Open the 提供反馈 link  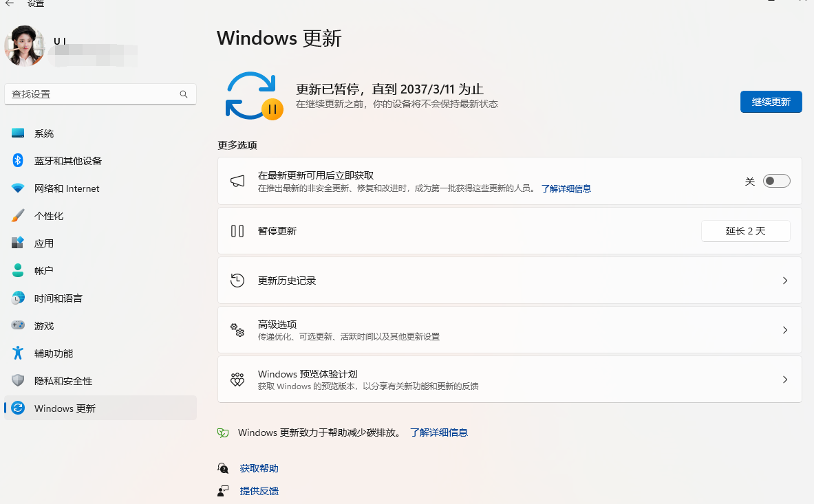(x=259, y=490)
